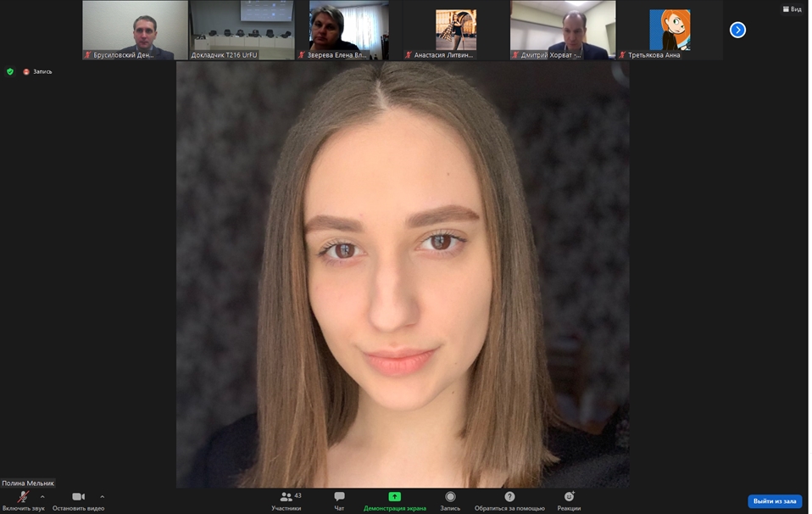Select Брусиловский Ден... video thumbnail

135,30
